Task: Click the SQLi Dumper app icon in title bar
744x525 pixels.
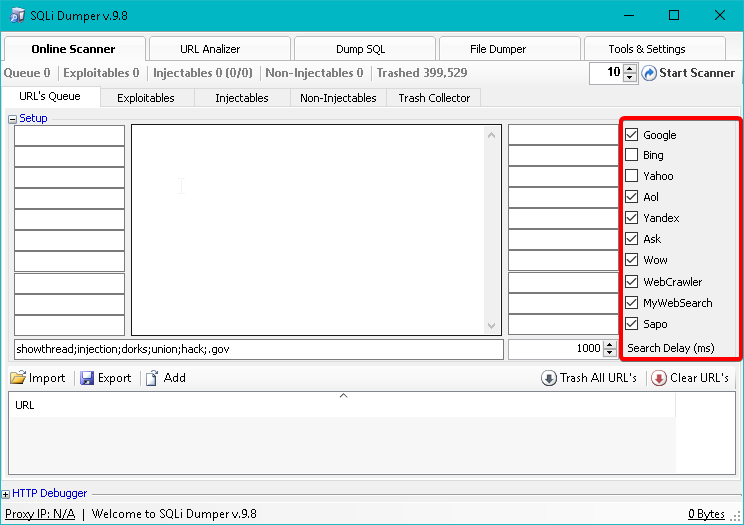Action: [18, 15]
